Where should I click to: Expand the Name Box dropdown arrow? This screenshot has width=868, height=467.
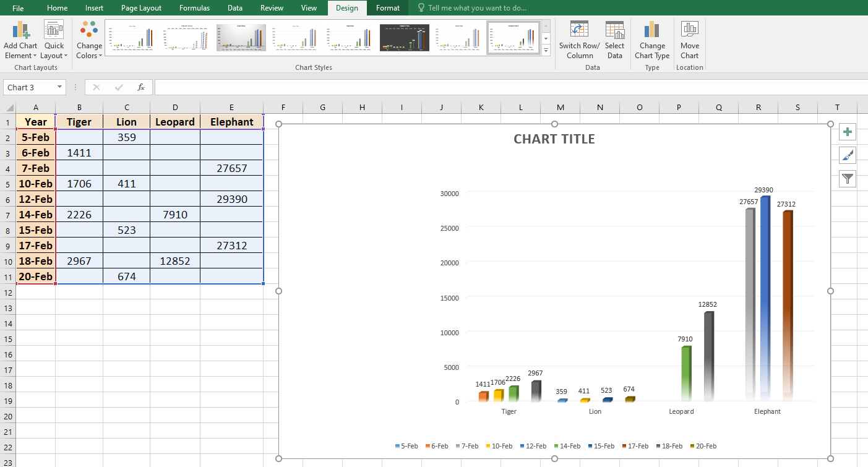point(59,87)
